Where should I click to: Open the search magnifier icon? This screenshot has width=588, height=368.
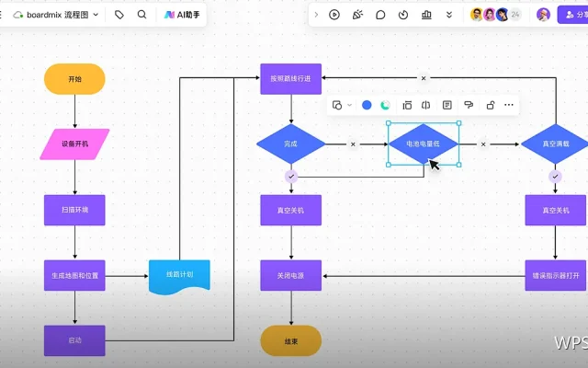[141, 15]
